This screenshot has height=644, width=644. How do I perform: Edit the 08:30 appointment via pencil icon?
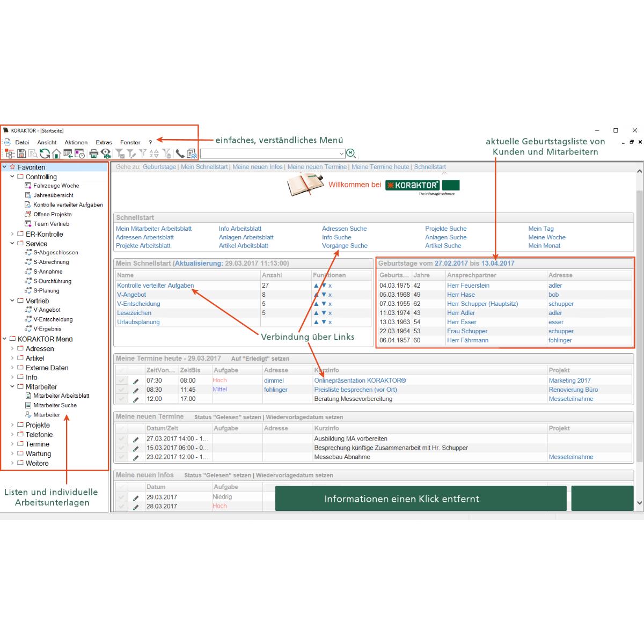click(x=136, y=390)
